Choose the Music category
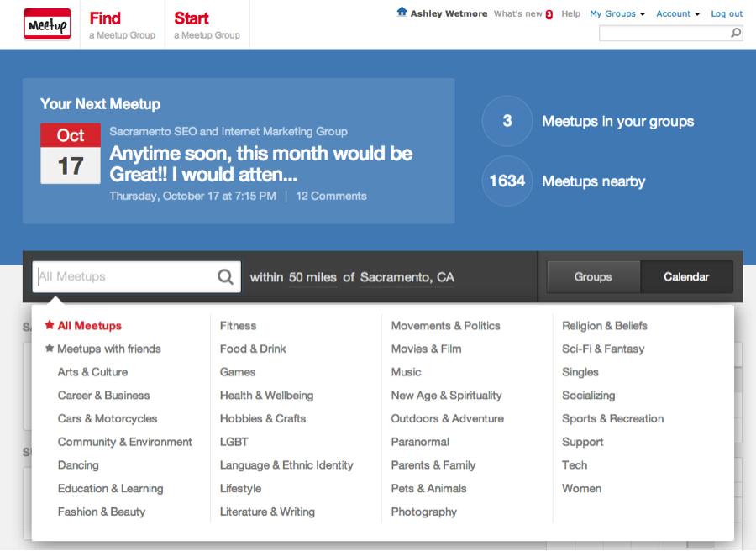 coord(406,372)
